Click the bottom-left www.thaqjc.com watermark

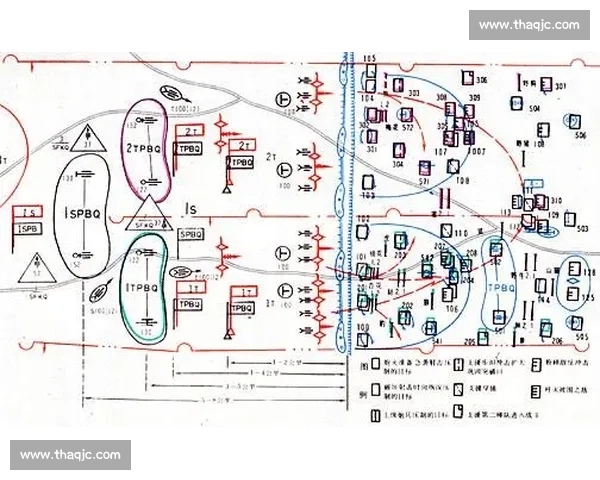coord(71,455)
